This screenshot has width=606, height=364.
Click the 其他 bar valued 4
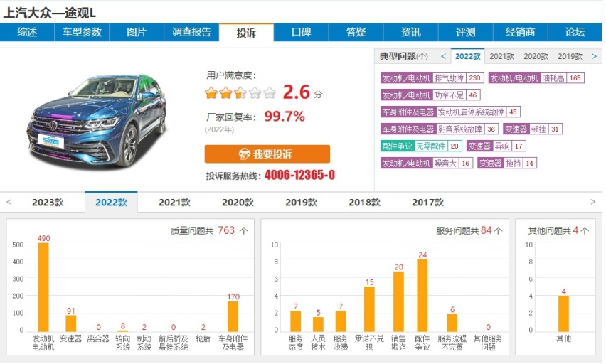pyautogui.click(x=563, y=314)
